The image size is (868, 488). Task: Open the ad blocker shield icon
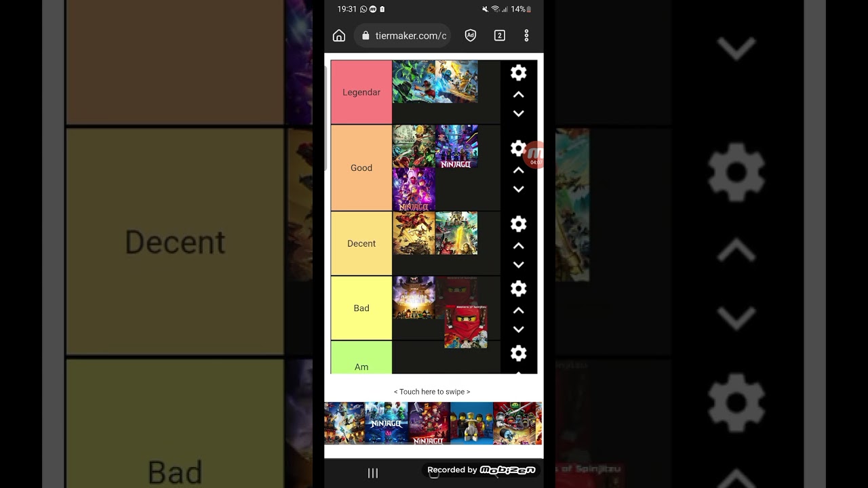(471, 36)
